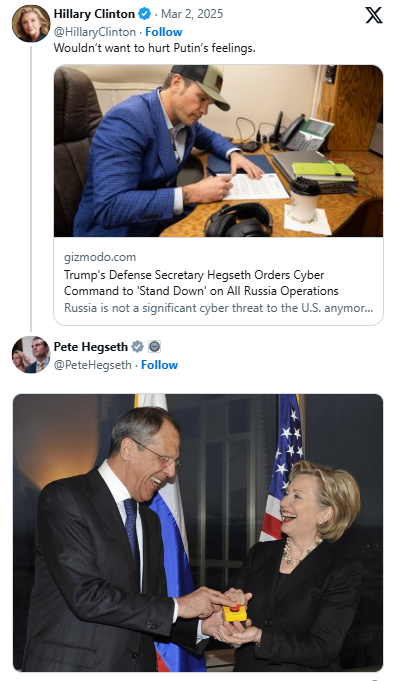Click the 'Wouldn't want to hurt' tweet text

[155, 48]
